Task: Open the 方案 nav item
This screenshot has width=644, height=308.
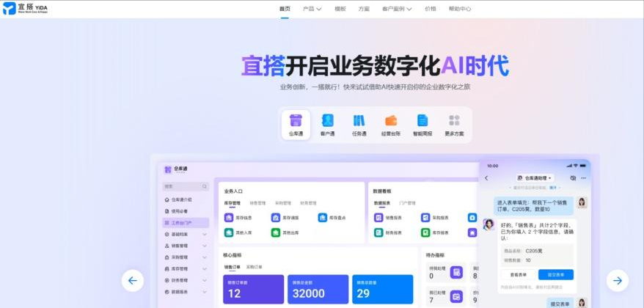Action: (364, 9)
